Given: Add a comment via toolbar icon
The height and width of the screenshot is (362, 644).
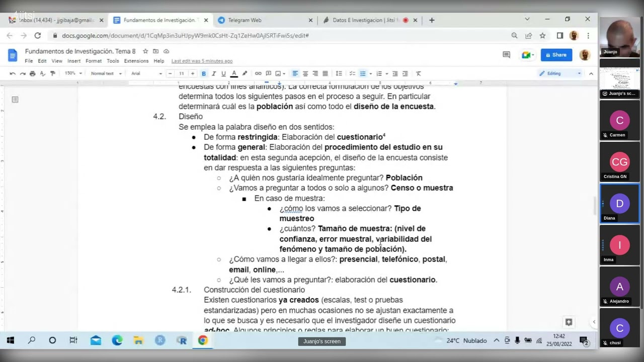Looking at the screenshot, I should 268,73.
